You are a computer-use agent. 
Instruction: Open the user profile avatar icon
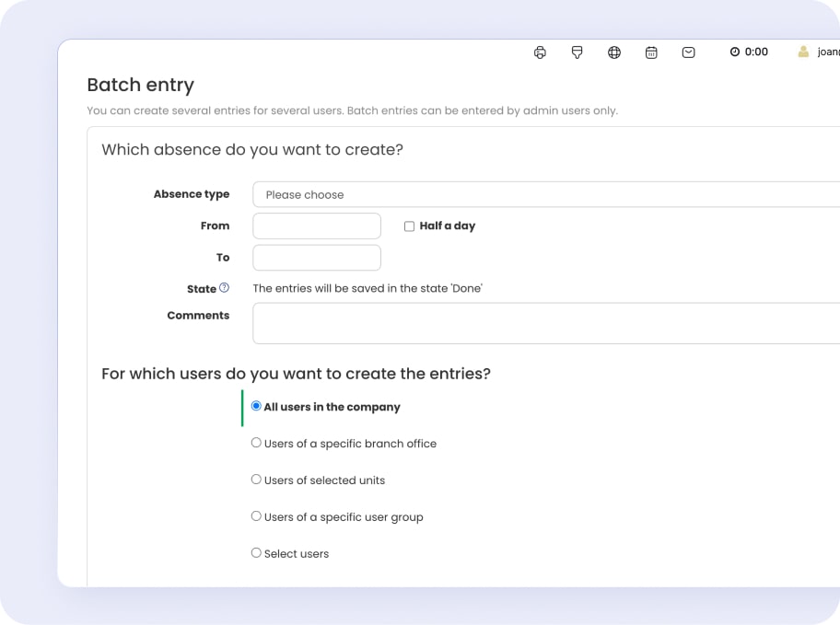[803, 52]
